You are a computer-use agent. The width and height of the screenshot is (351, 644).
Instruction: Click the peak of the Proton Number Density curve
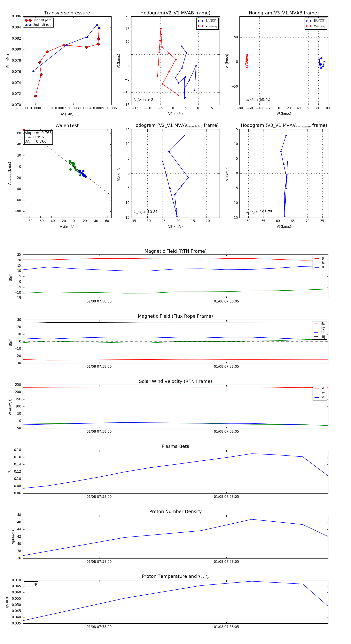252,519
